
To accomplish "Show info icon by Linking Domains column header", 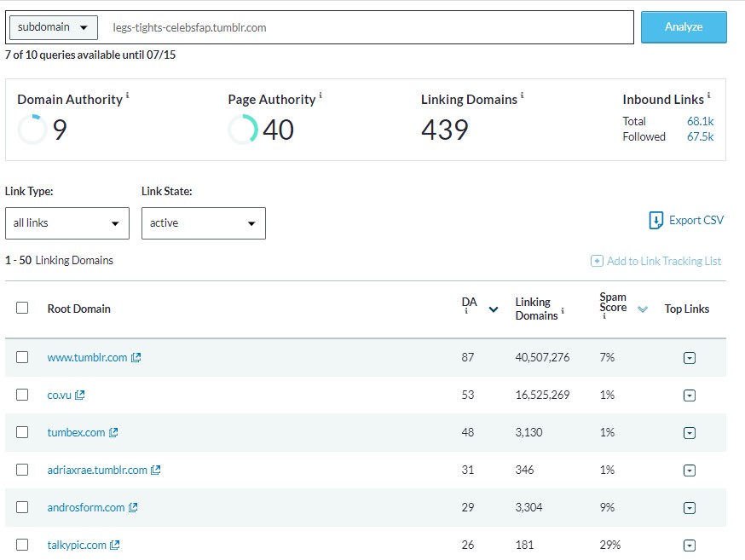I will tap(563, 310).
